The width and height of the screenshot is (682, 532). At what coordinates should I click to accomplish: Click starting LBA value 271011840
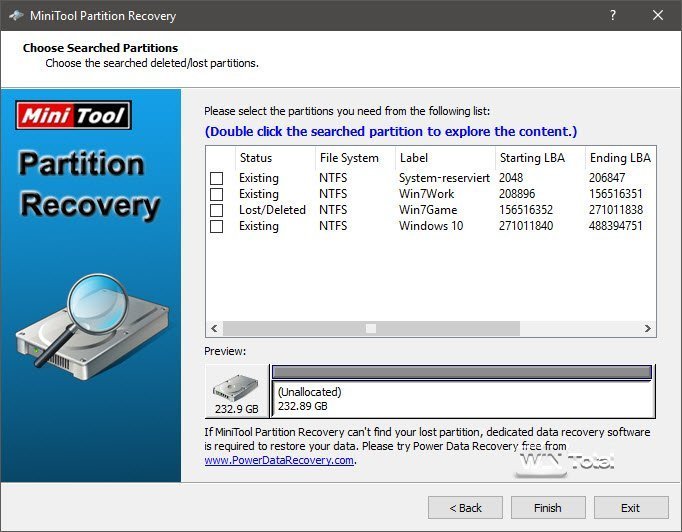coord(526,226)
